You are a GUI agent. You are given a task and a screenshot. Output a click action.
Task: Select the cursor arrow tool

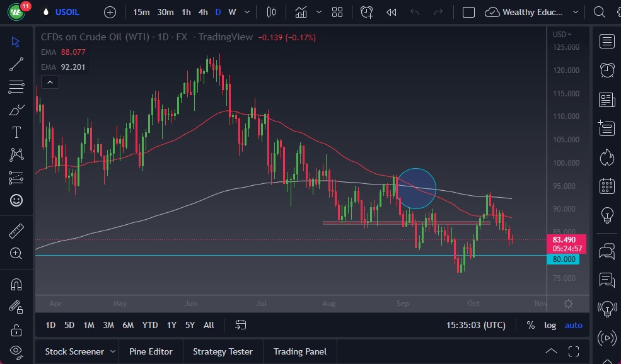pyautogui.click(x=16, y=42)
